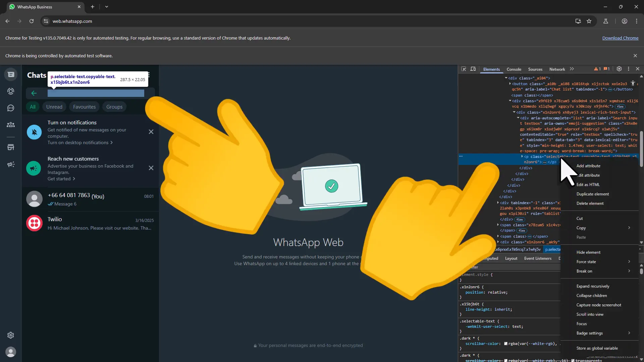Open the Communities sidebar icon
The height and width of the screenshot is (362, 644).
11,125
